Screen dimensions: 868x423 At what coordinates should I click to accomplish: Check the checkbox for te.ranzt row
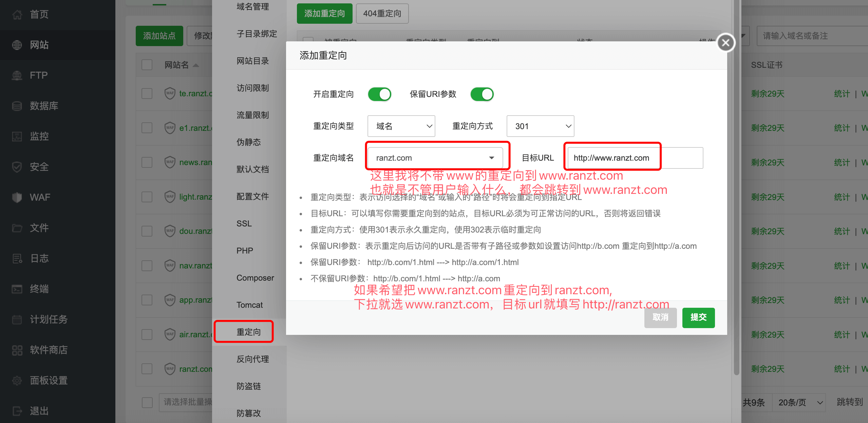pyautogui.click(x=147, y=94)
